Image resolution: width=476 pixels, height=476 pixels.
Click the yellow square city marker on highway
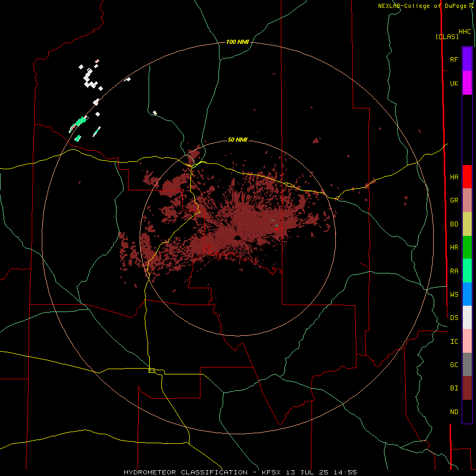(151, 370)
